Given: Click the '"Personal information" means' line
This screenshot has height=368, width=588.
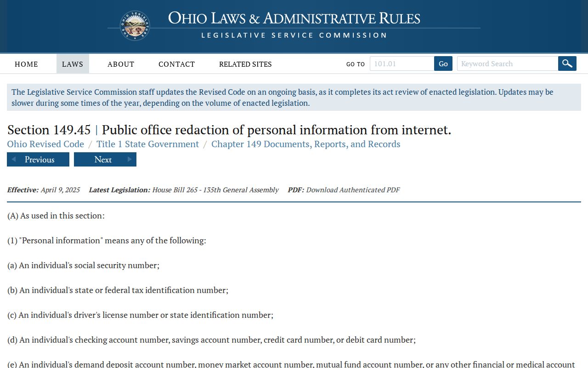Looking at the screenshot, I should (107, 240).
